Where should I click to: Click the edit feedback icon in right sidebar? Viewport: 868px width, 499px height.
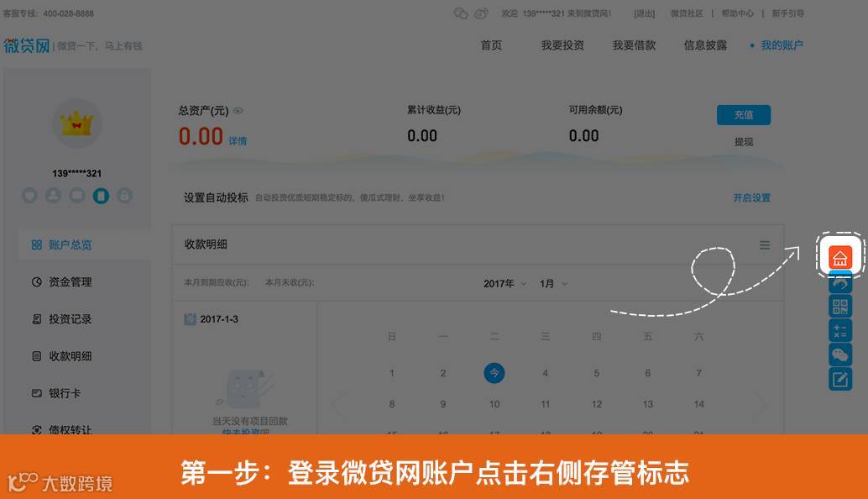pos(839,380)
